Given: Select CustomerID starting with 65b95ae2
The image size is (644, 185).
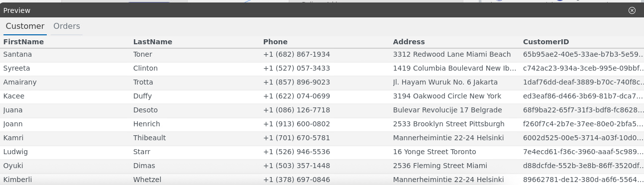Looking at the screenshot, I should [582, 54].
